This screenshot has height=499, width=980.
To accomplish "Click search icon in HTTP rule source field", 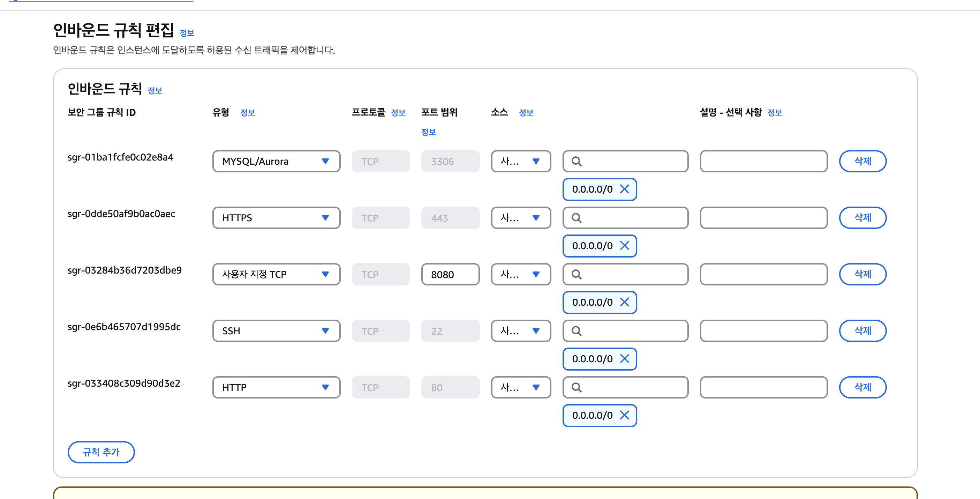I will click(x=576, y=387).
